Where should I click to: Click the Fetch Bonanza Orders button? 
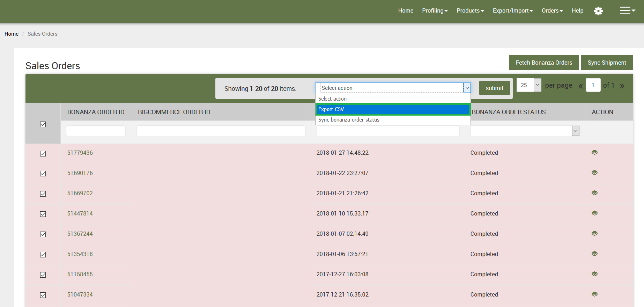544,63
